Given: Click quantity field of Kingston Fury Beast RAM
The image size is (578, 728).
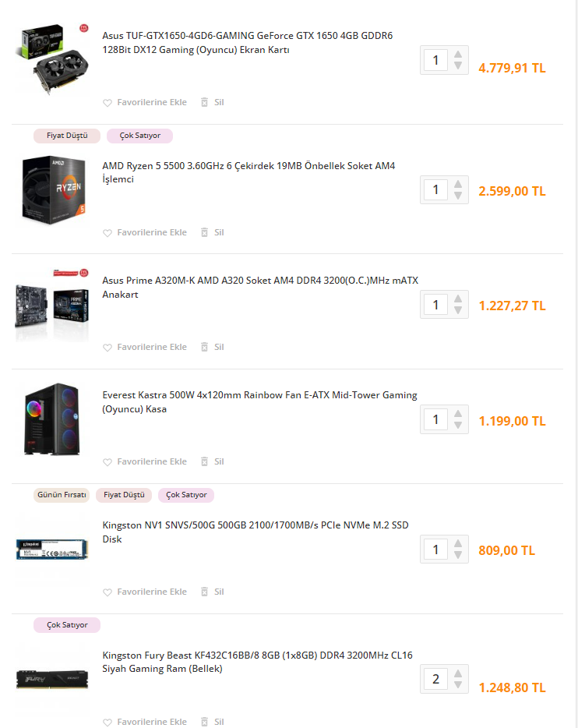Looking at the screenshot, I should 435,679.
